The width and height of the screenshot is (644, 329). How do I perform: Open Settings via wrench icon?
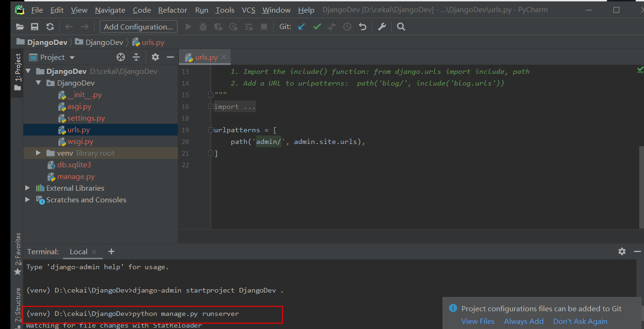pos(382,27)
